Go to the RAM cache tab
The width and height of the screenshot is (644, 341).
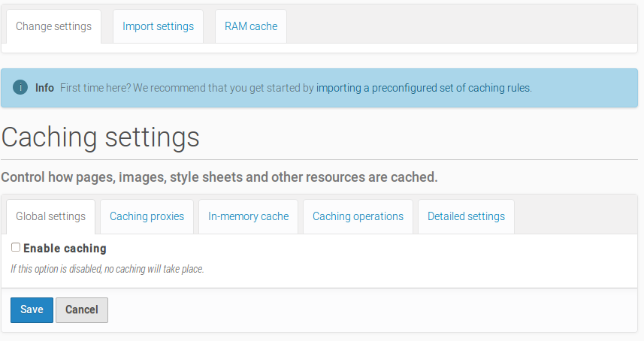(250, 26)
